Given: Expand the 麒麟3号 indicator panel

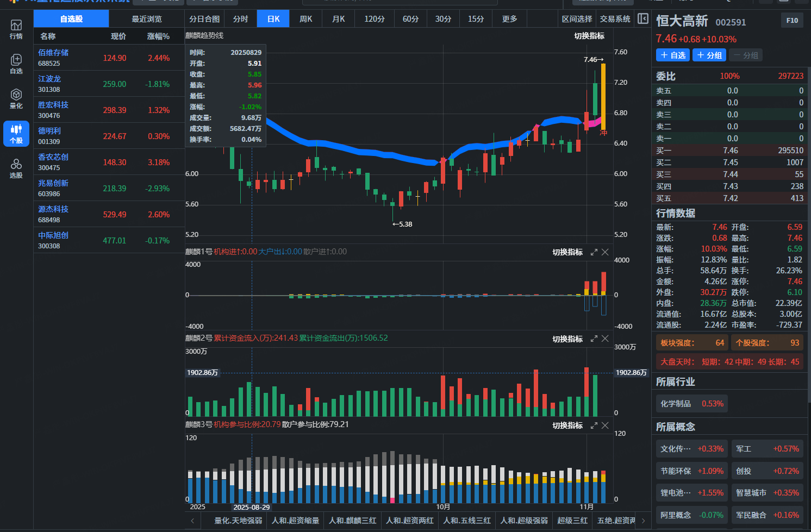Looking at the screenshot, I should point(594,425).
